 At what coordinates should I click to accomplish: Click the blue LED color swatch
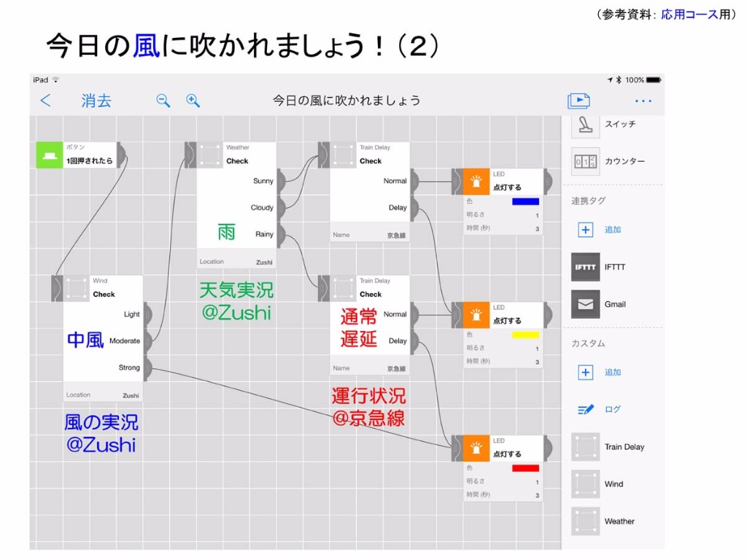tap(525, 201)
